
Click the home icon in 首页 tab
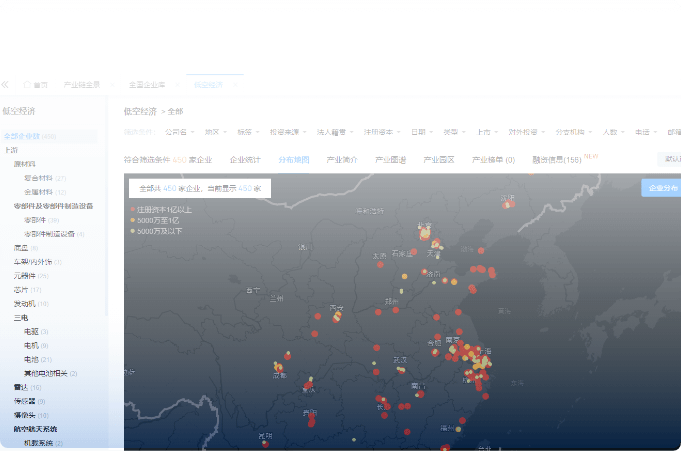pos(28,85)
